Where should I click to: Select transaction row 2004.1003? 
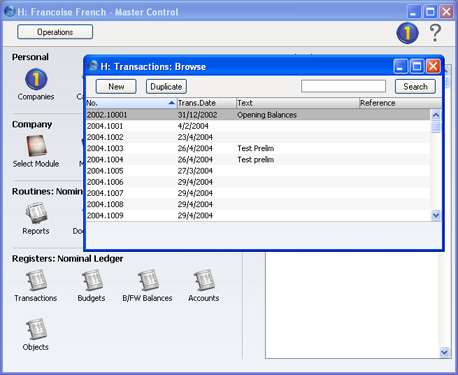(258, 148)
